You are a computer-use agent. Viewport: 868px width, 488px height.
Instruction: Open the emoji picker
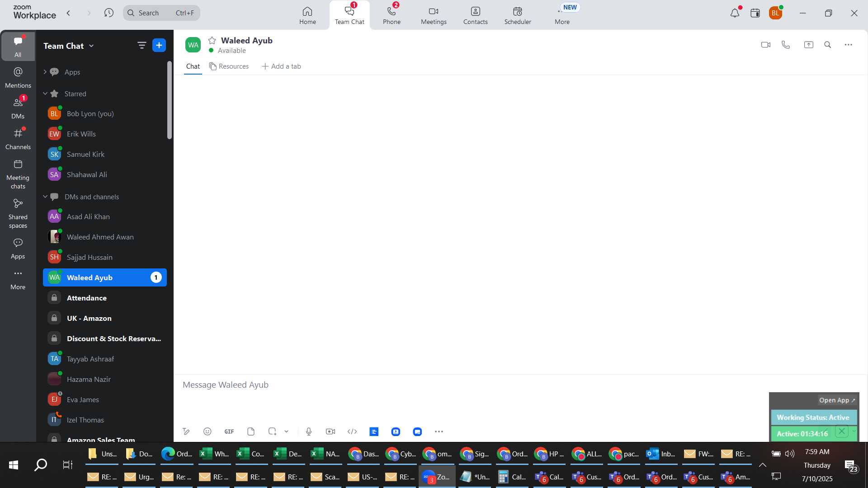click(x=208, y=432)
